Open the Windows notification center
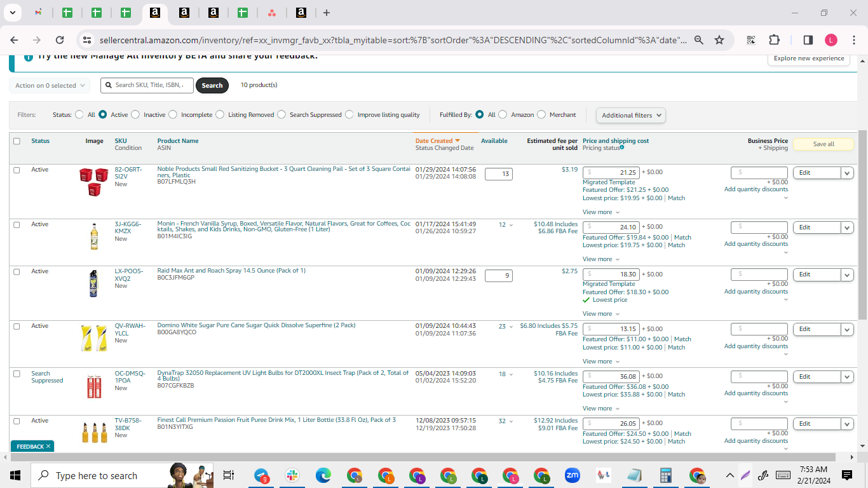The height and width of the screenshot is (488, 868). [846, 475]
